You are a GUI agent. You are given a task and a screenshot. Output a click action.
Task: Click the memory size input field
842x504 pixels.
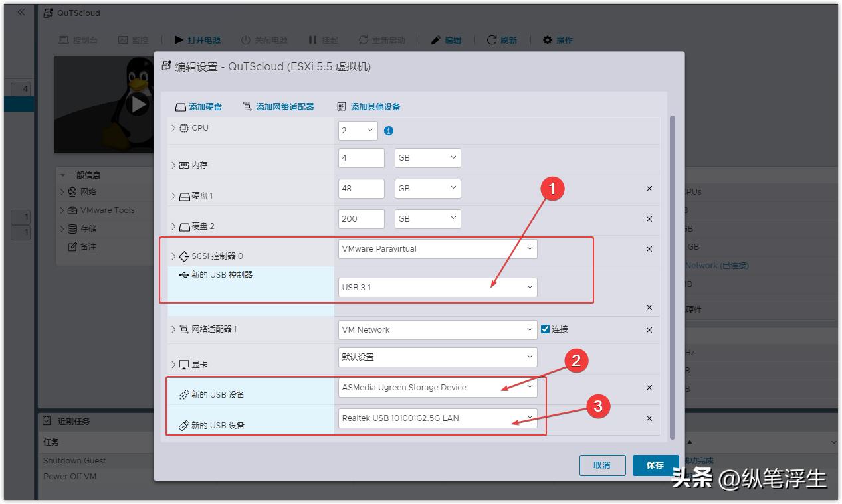pyautogui.click(x=360, y=157)
